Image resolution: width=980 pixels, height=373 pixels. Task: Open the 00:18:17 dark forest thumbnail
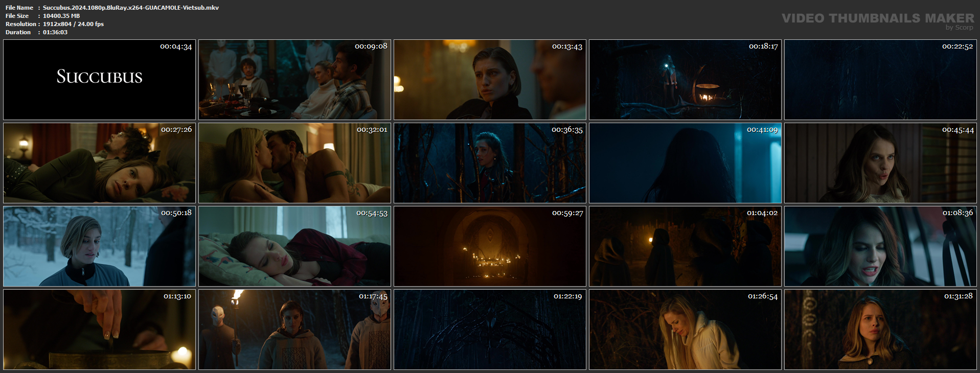coord(685,80)
